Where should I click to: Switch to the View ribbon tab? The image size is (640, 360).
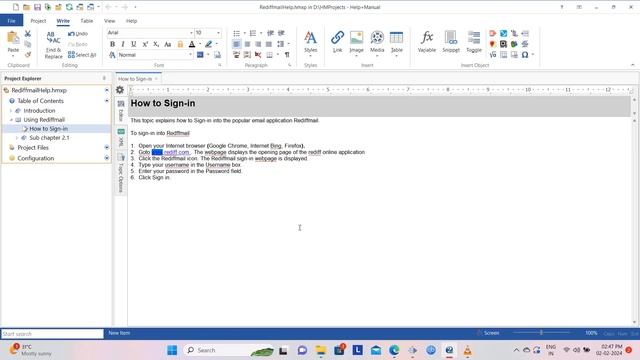click(109, 21)
